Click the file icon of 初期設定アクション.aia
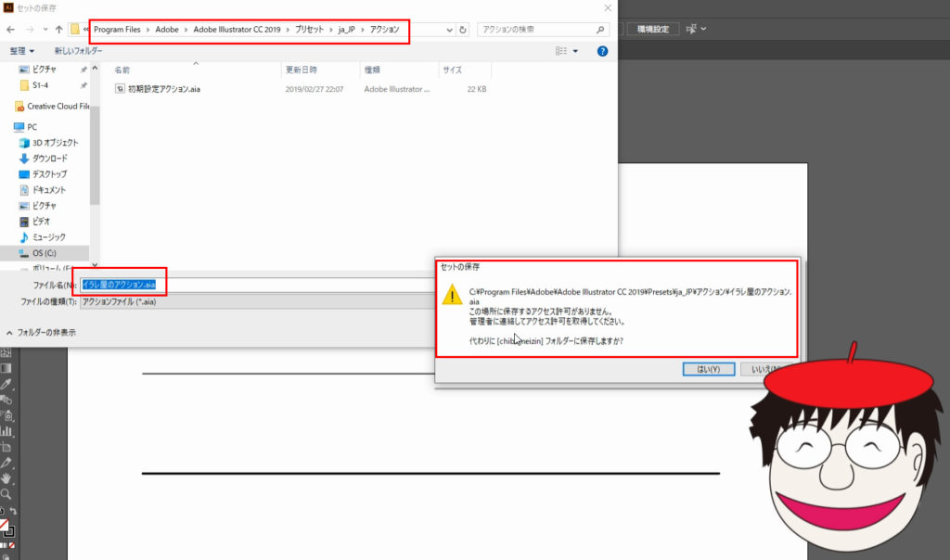The image size is (950, 560). tap(120, 89)
